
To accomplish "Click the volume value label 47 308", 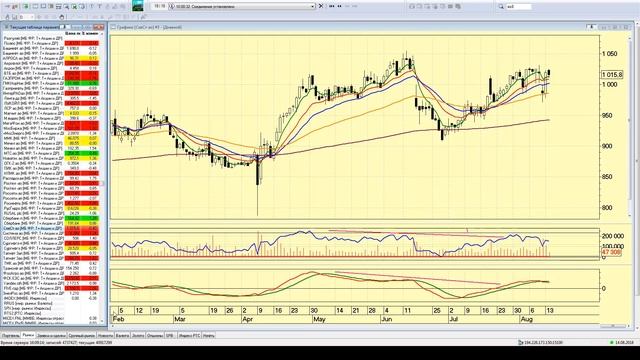I will [611, 253].
